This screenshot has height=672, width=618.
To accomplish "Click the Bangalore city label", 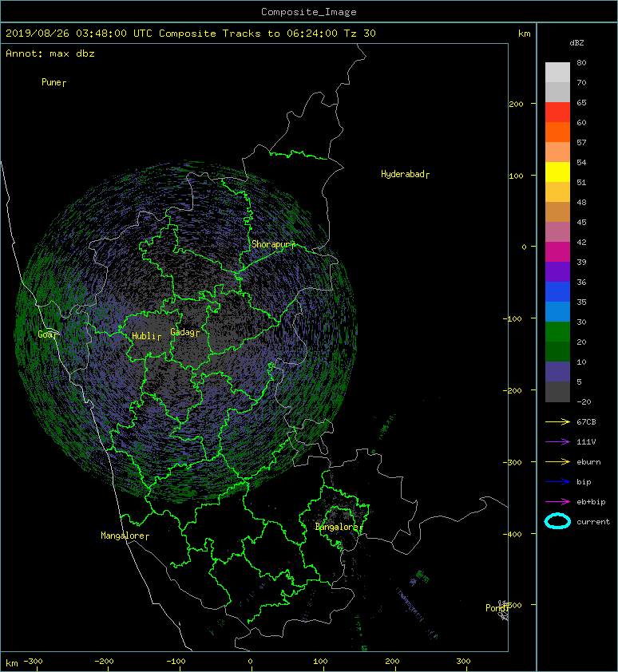I will tap(339, 527).
